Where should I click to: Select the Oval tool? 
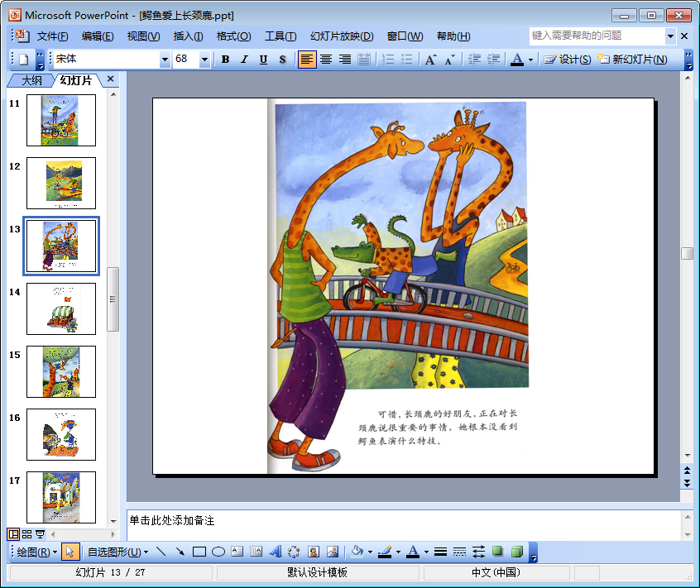[x=218, y=552]
